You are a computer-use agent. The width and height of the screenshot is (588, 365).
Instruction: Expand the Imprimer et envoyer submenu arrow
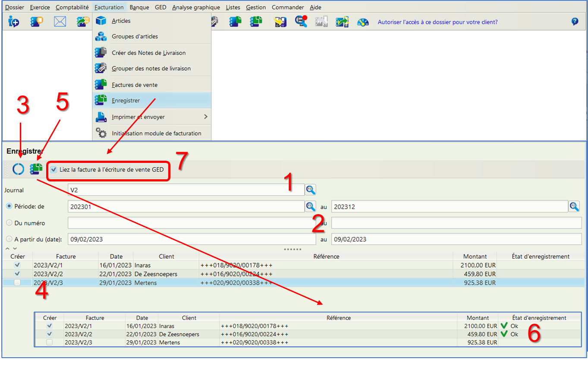pyautogui.click(x=205, y=117)
